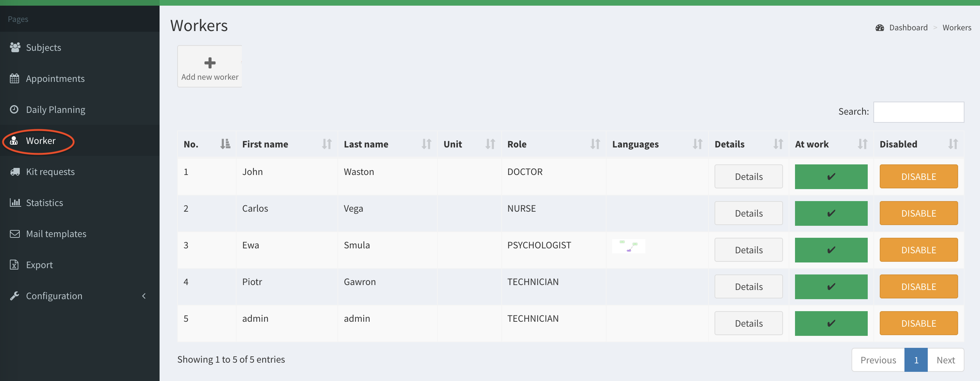The height and width of the screenshot is (381, 980).
Task: Click the Export spreadsheet file icon
Action: 14,265
